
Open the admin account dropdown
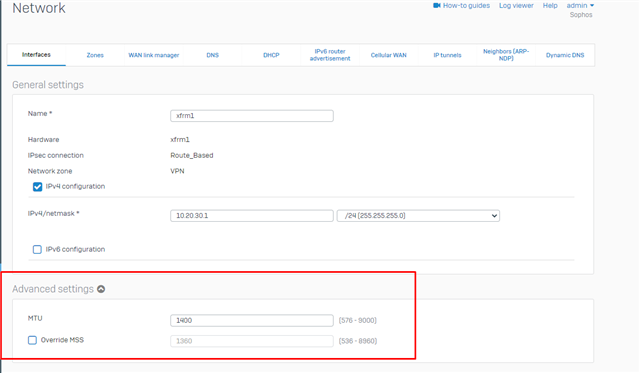580,5
